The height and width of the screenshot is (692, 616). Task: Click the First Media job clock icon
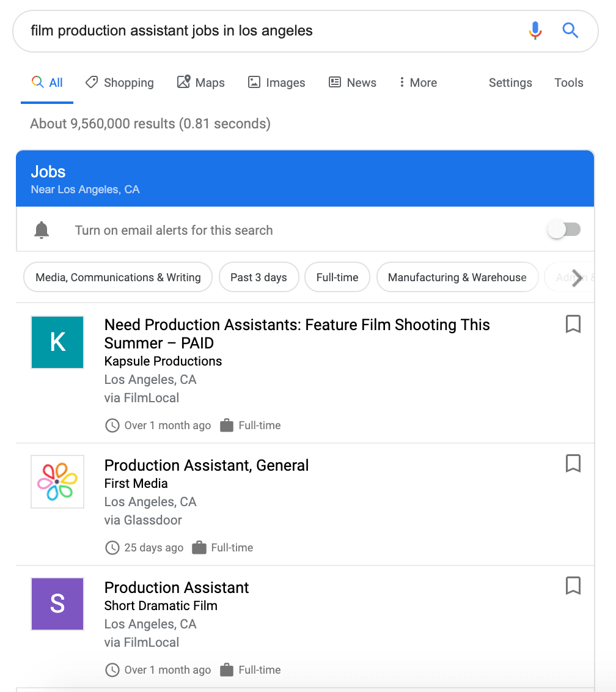coord(112,548)
